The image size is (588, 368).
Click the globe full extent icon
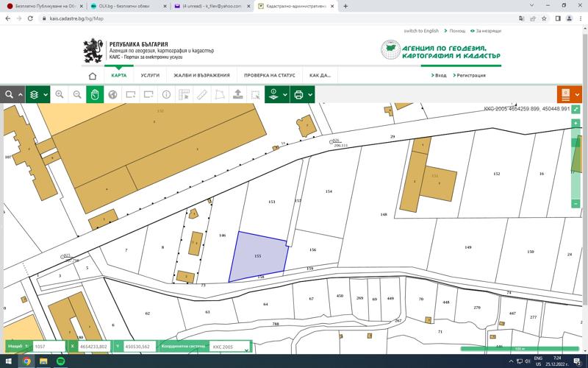(x=112, y=94)
